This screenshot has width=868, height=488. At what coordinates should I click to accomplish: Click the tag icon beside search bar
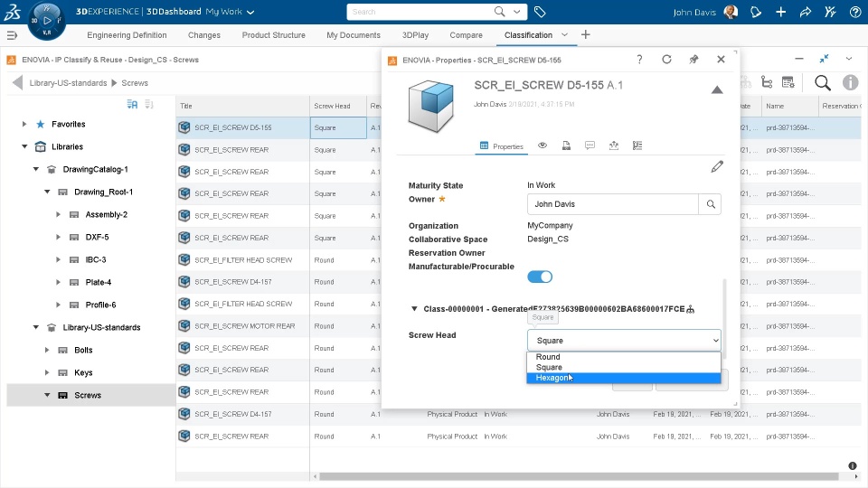coord(540,13)
